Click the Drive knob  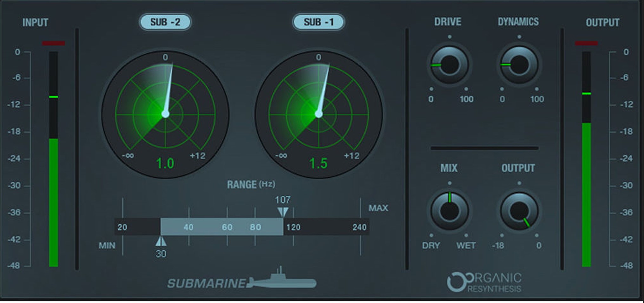pos(449,65)
